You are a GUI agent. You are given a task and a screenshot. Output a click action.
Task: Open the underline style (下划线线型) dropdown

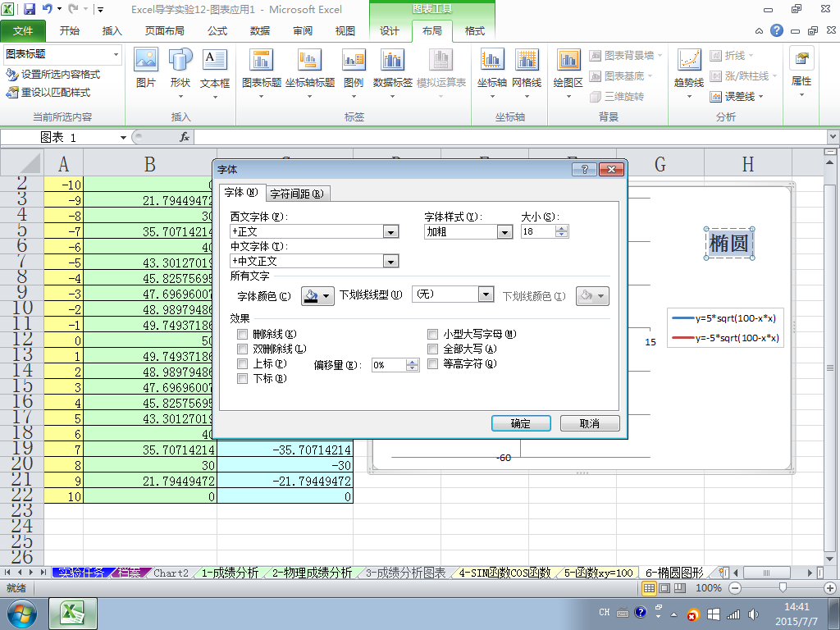(486, 294)
